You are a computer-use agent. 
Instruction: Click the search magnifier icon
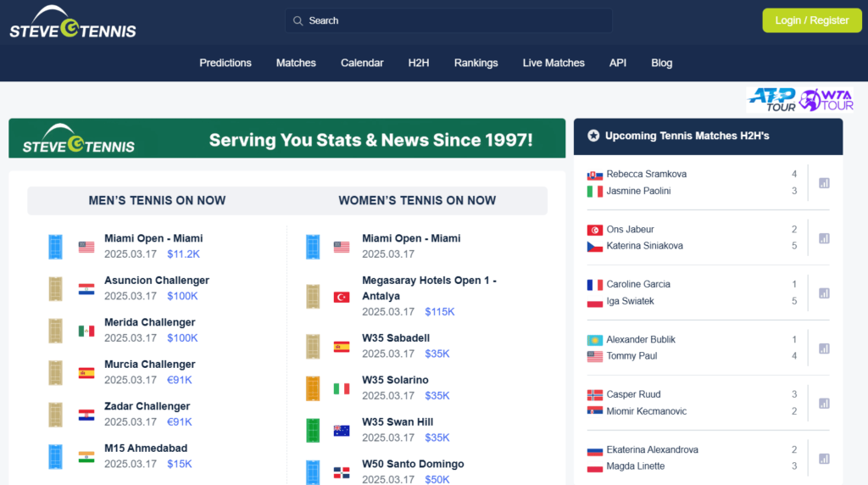point(298,21)
